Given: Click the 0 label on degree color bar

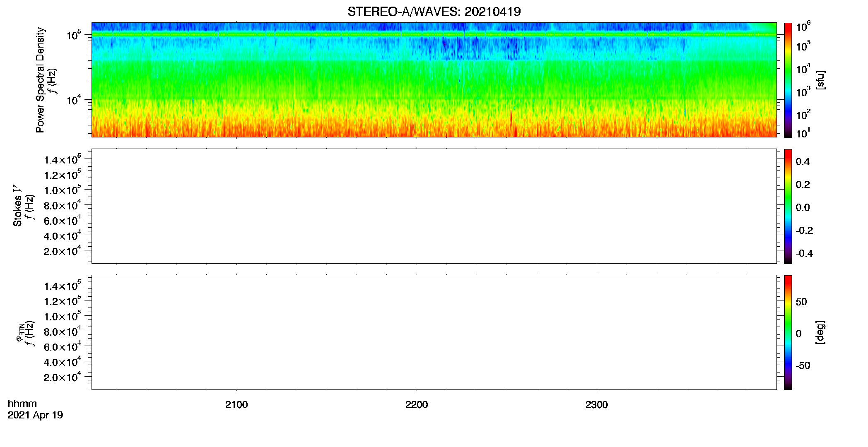Looking at the screenshot, I should tap(798, 333).
